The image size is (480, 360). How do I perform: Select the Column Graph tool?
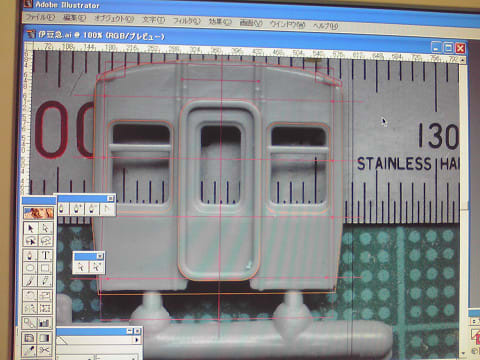click(x=45, y=323)
